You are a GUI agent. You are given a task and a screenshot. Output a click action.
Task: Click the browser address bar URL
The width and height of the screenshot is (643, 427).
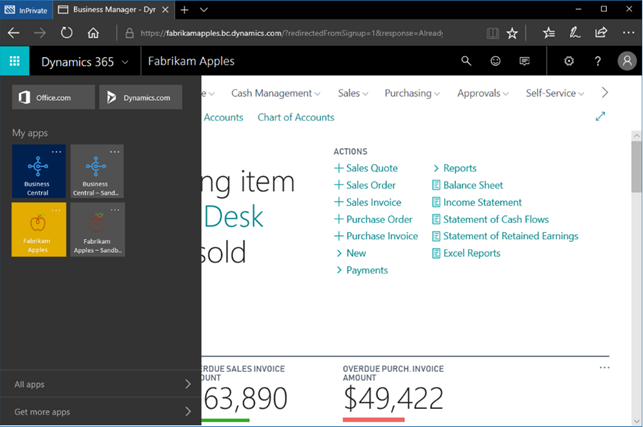292,33
